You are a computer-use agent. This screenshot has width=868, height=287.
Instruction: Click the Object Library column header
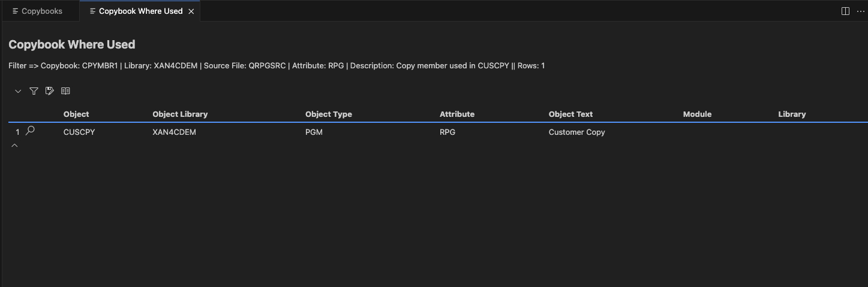point(180,114)
